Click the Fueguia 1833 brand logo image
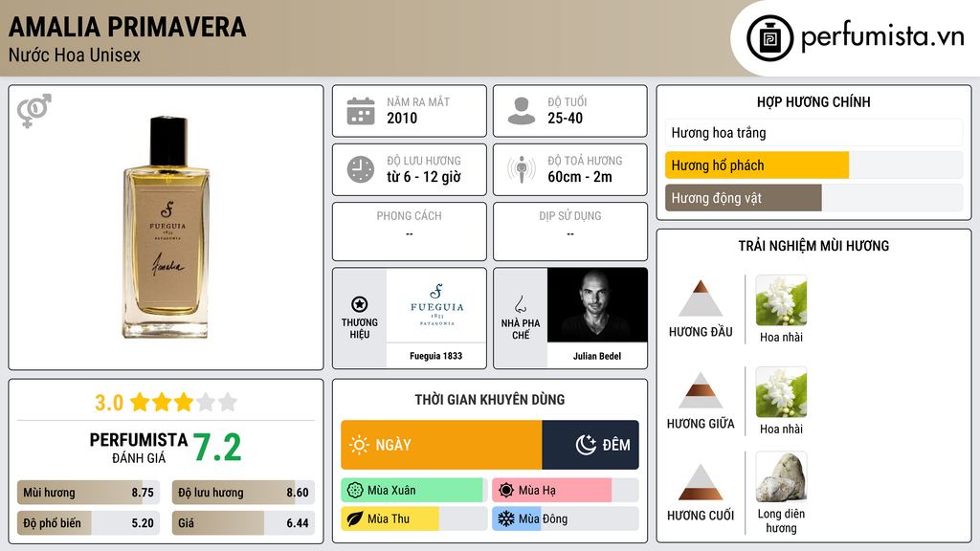Viewport: 980px width, 551px height. 436,305
